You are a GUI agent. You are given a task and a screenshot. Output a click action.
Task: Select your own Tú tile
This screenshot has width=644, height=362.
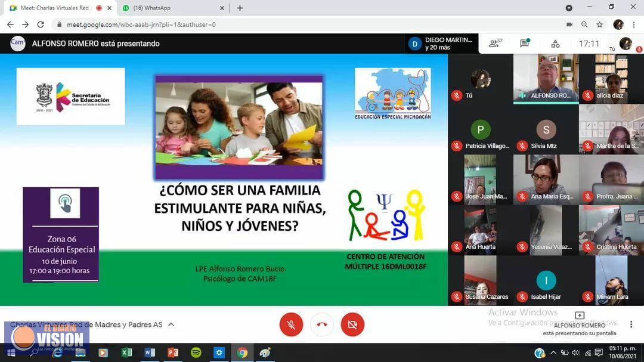coord(481,79)
